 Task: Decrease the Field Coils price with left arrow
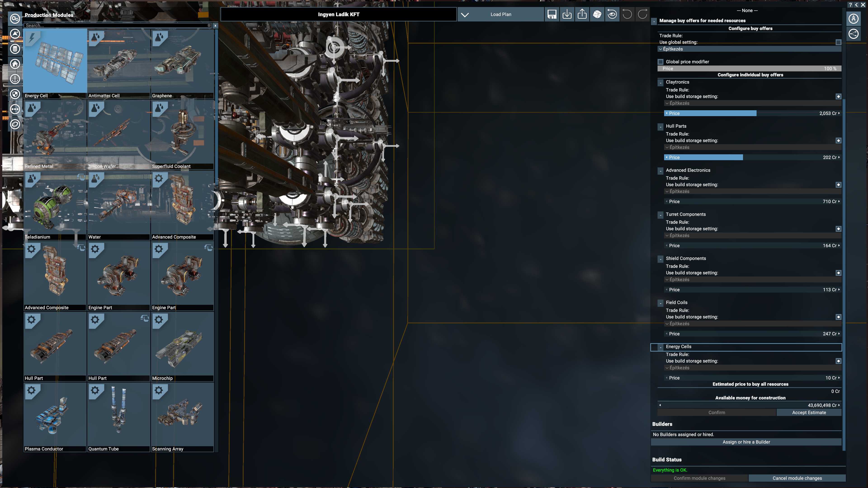(667, 334)
